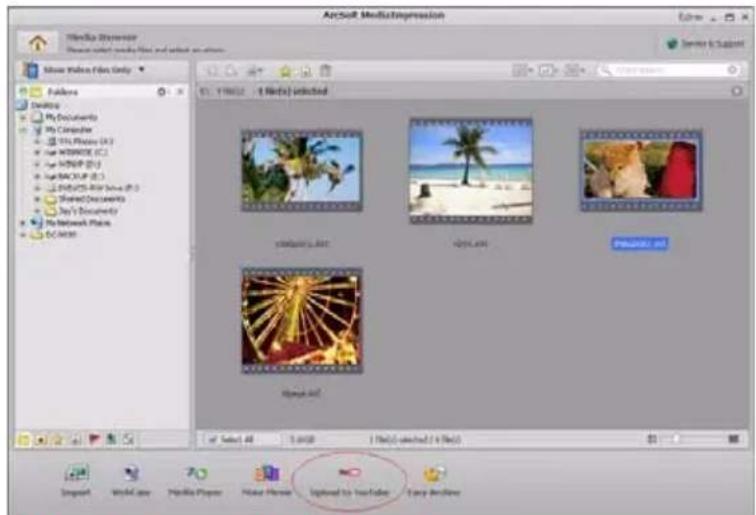Screen dimensions: 756x515
Task: Open the Service & Support link
Action: (x=706, y=44)
